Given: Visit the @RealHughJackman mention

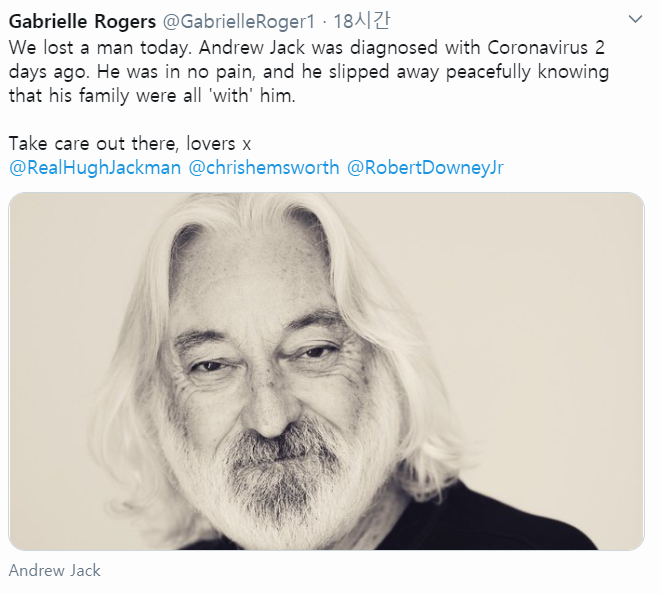Looking at the screenshot, I should pos(95,168).
